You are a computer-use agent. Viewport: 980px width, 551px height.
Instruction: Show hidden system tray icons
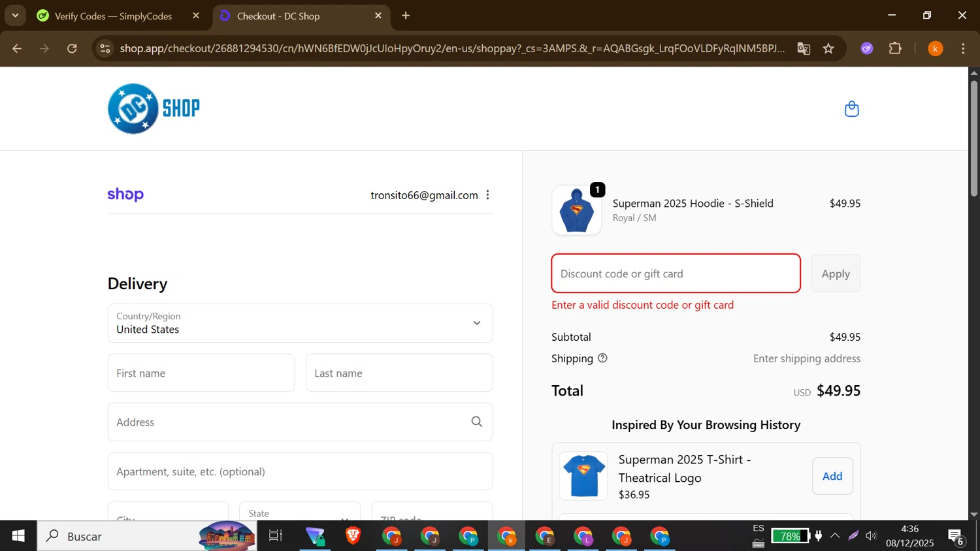835,536
